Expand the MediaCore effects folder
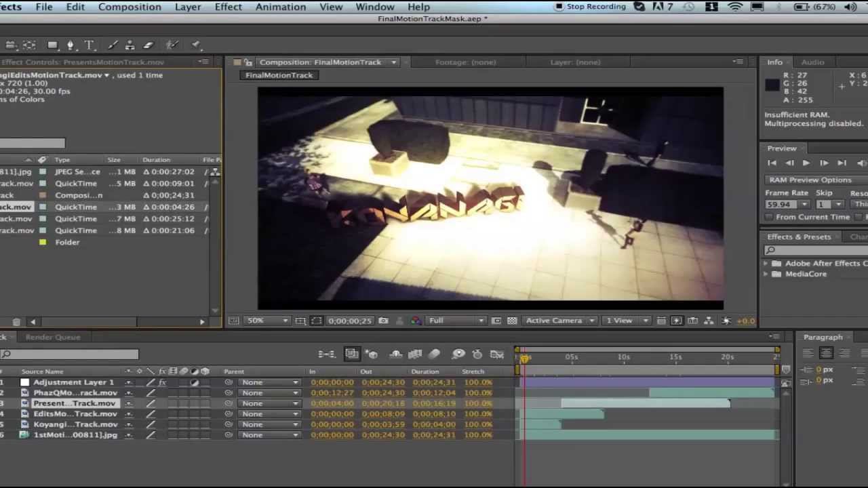The height and width of the screenshot is (488, 868). tap(766, 274)
